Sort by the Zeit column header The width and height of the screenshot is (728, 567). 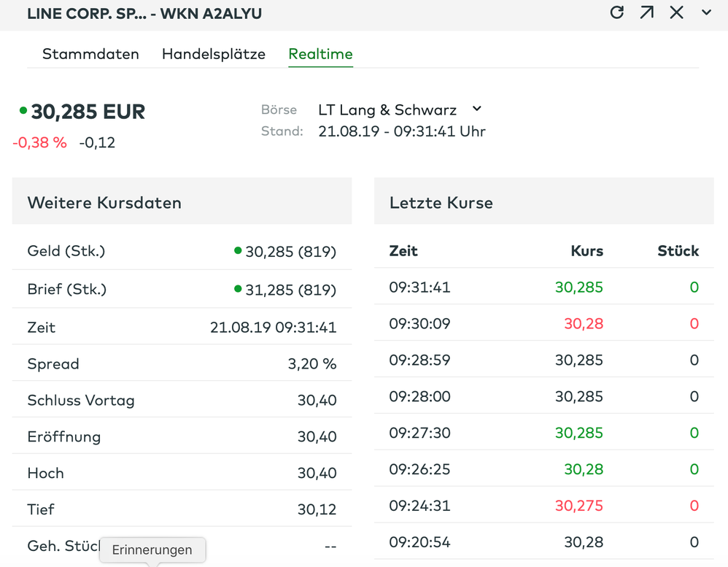tap(403, 251)
